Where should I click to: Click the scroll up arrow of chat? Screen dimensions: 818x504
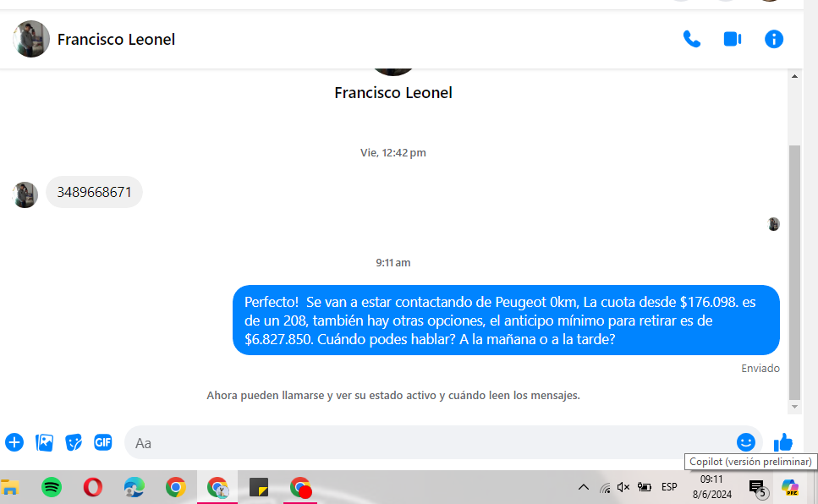coord(794,76)
